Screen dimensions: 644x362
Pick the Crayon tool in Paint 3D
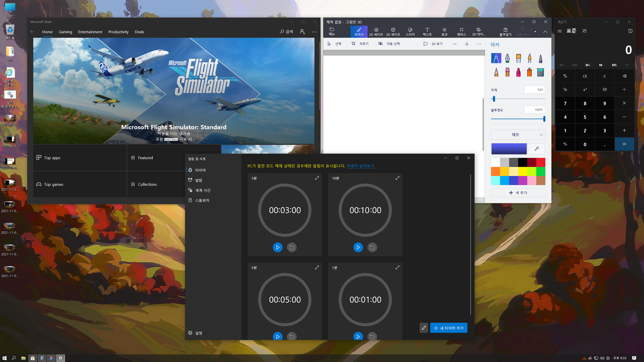[x=518, y=72]
